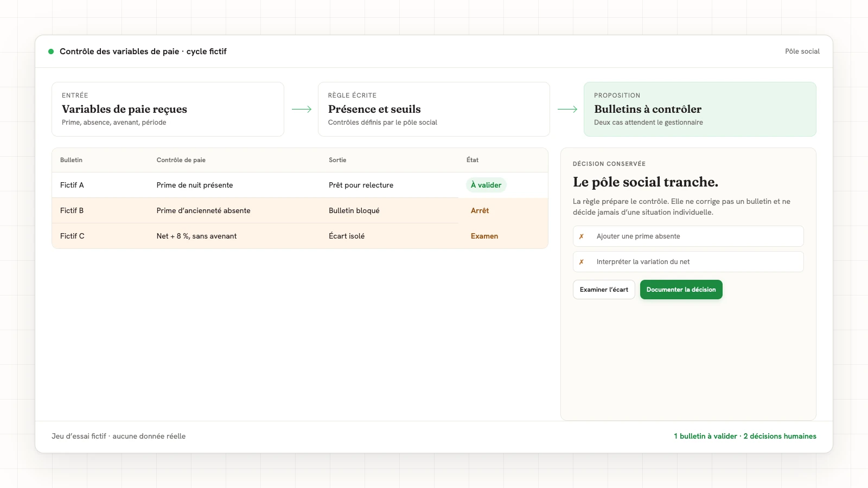
Task: Click the green status dot in header
Action: 51,52
